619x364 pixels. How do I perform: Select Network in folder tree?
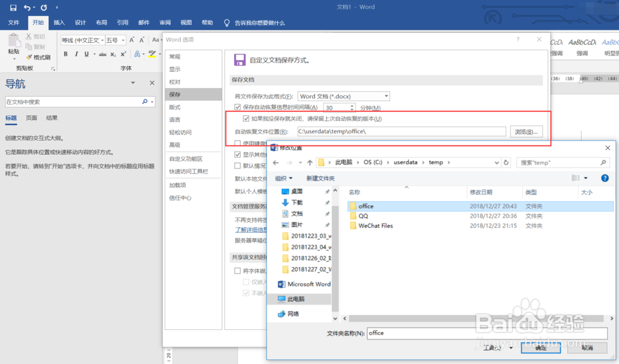click(x=288, y=314)
